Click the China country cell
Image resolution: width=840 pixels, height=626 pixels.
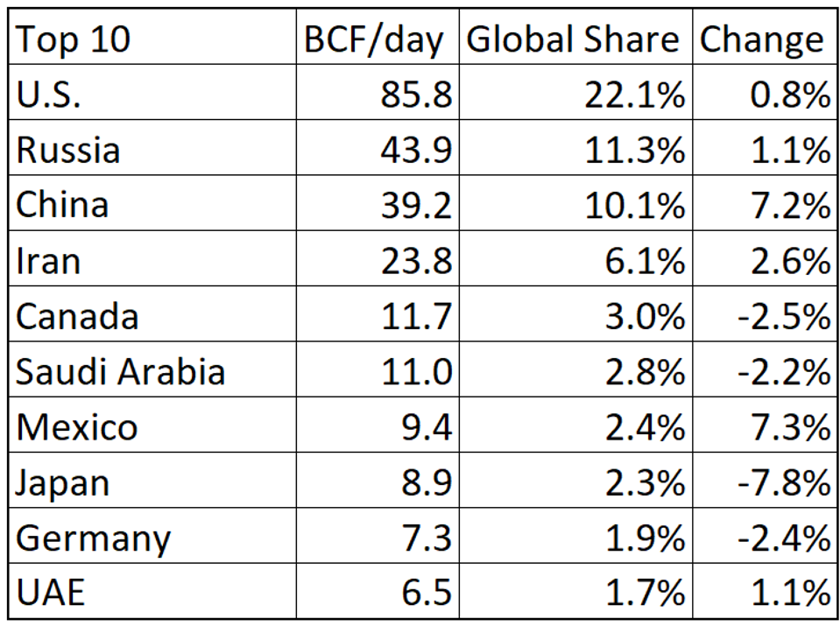pyautogui.click(x=62, y=205)
